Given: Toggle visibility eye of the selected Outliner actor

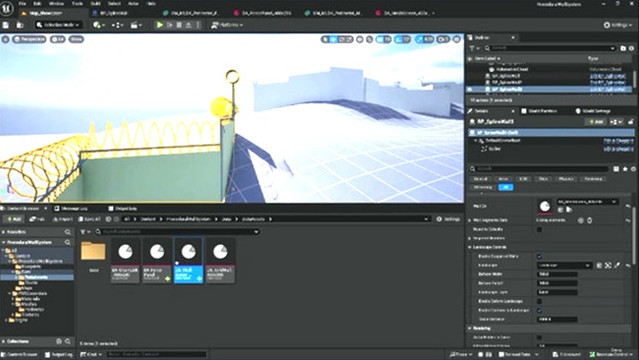Looking at the screenshot, I should point(470,89).
